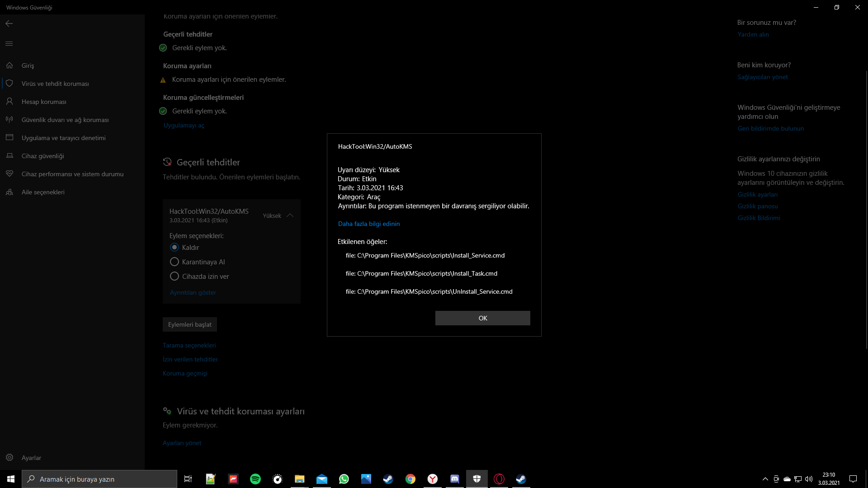Click the Ayarlar gear icon
Viewport: 868px width, 488px height.
click(9, 458)
